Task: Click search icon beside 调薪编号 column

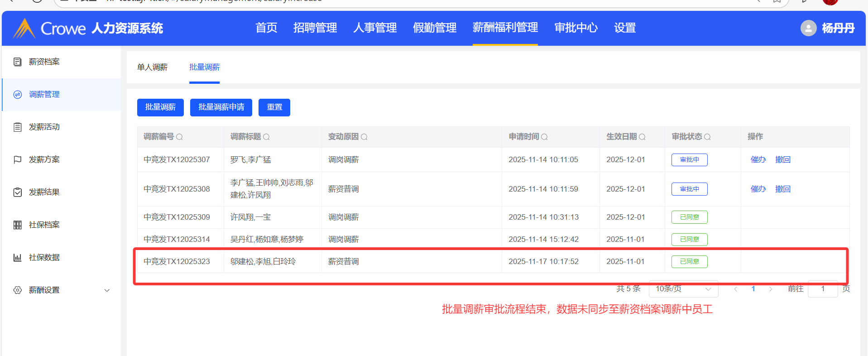Action: click(x=179, y=137)
